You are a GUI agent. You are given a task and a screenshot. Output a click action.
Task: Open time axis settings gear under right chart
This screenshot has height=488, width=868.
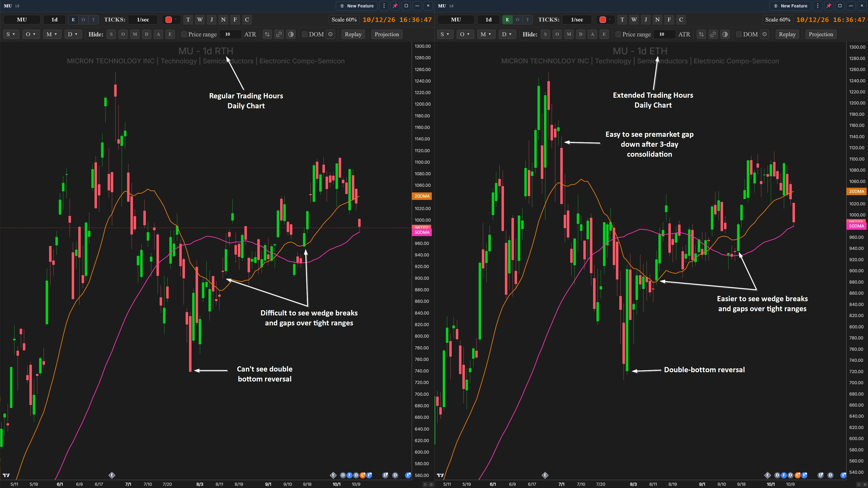(x=865, y=484)
